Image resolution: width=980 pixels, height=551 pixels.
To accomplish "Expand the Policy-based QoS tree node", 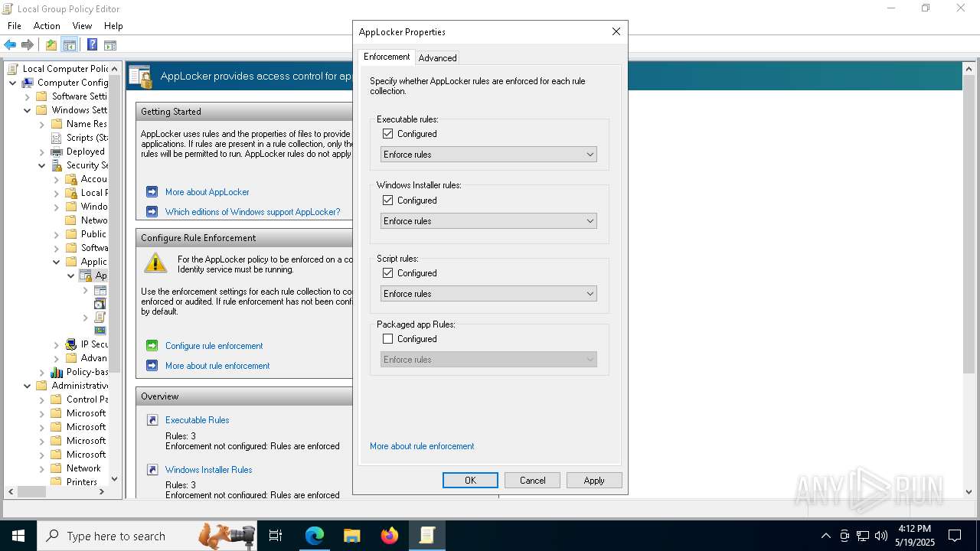I will coord(42,372).
